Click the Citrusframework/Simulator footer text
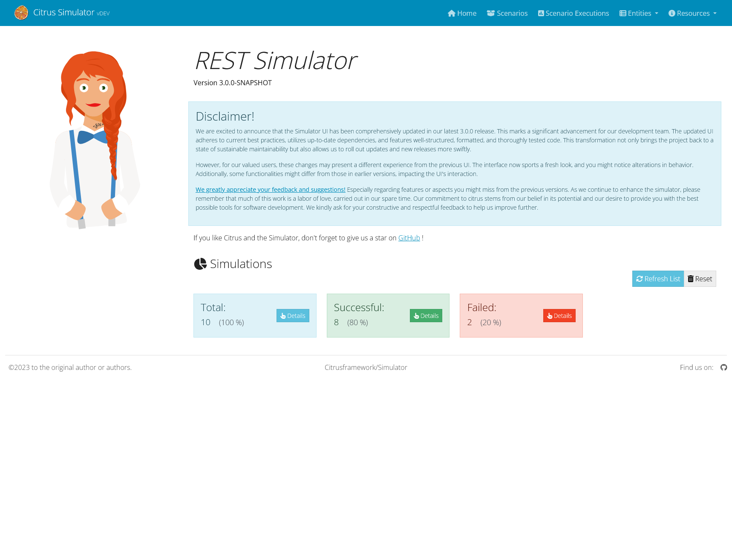The height and width of the screenshot is (560, 732). pos(366,367)
